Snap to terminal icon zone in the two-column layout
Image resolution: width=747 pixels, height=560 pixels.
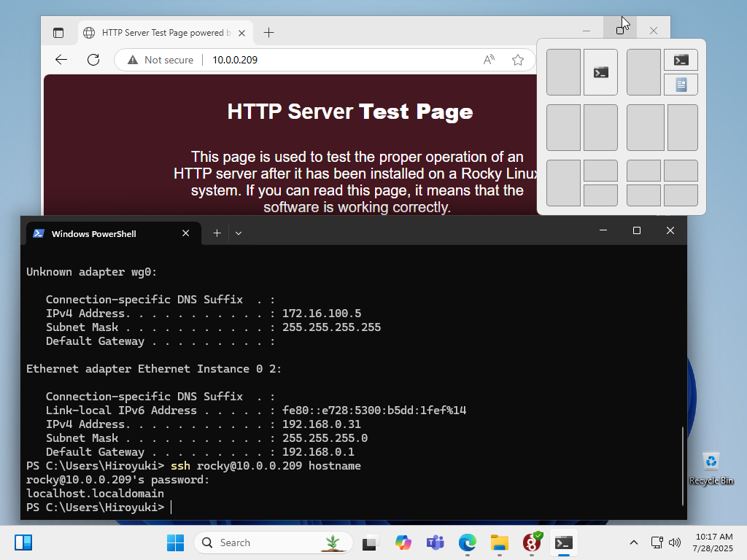601,72
